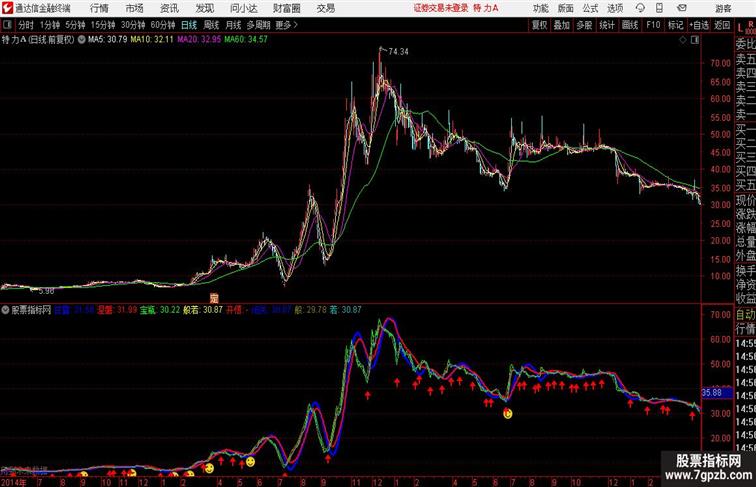The height and width of the screenshot is (487, 756).
Task: Switch to the 月线 monthly tab
Action: tap(233, 25)
